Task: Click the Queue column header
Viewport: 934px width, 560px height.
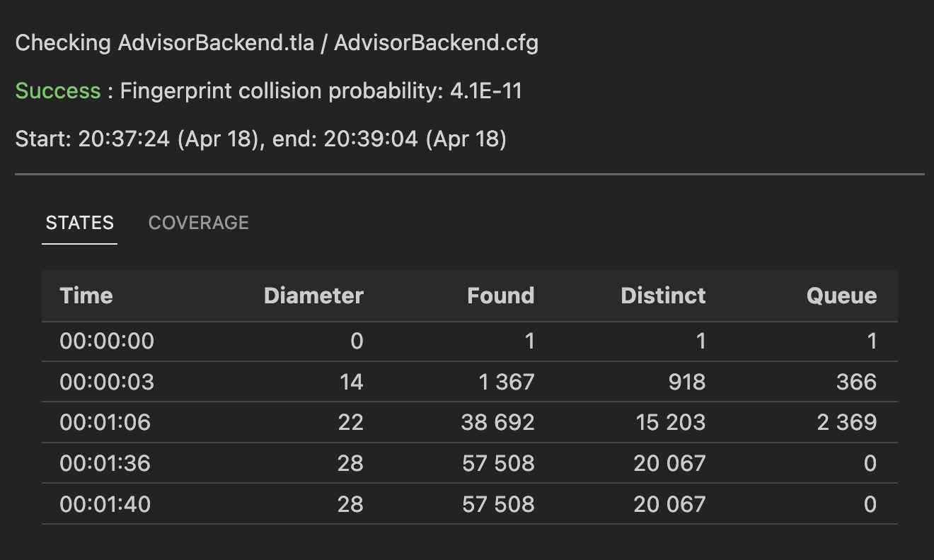Action: 841,296
